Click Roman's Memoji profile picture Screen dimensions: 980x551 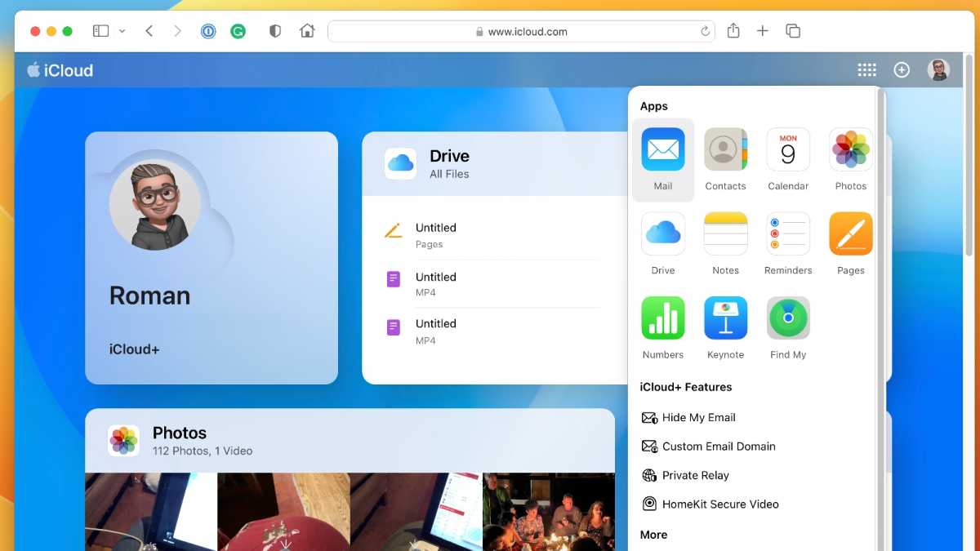pyautogui.click(x=155, y=204)
